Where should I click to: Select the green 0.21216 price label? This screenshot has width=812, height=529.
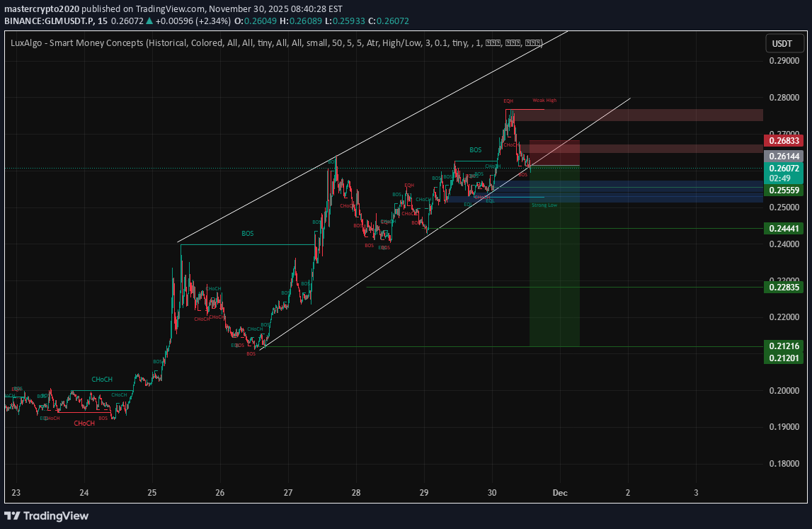pyautogui.click(x=783, y=346)
